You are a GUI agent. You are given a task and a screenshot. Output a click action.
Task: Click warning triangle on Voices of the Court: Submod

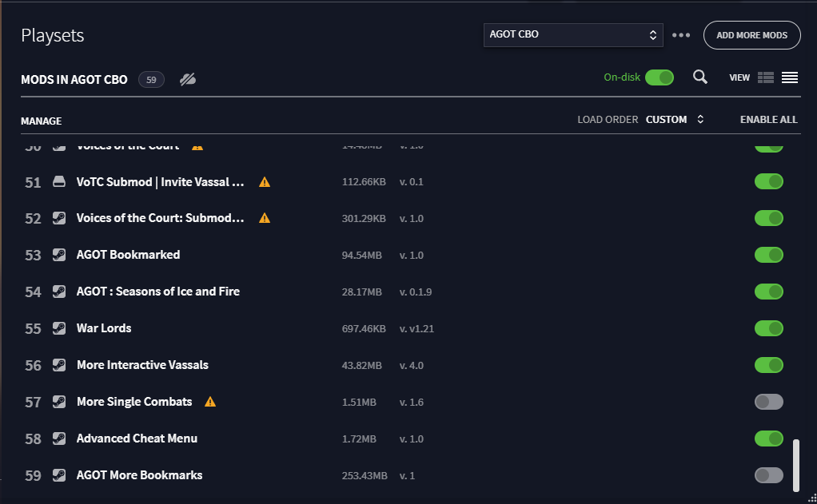[265, 218]
